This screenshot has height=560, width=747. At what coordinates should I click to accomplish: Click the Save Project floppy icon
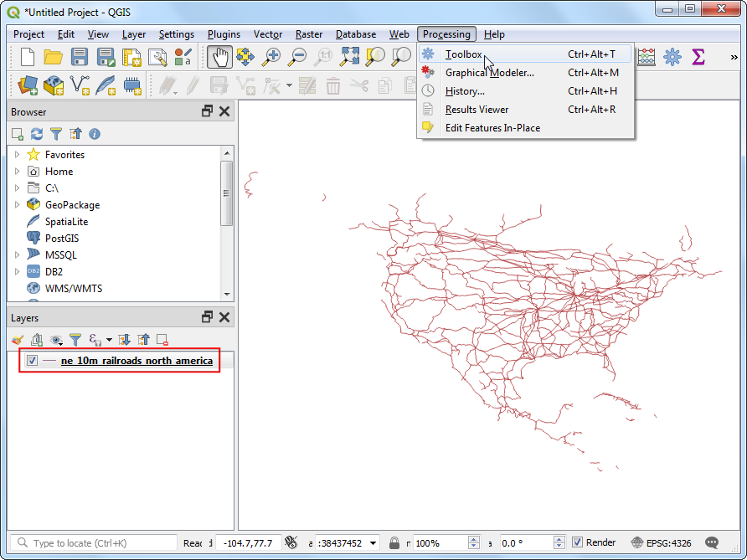click(80, 57)
